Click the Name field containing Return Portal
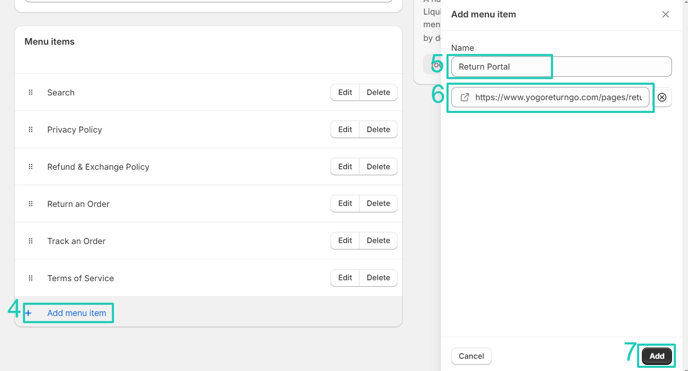 point(561,67)
